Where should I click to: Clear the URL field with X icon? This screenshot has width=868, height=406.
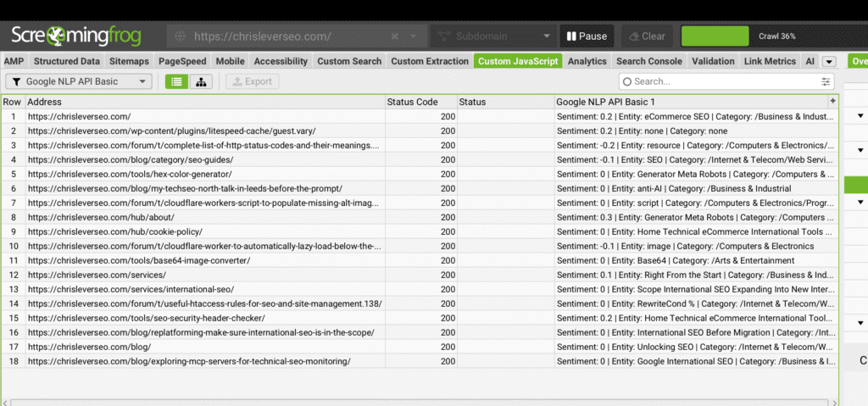(395, 36)
